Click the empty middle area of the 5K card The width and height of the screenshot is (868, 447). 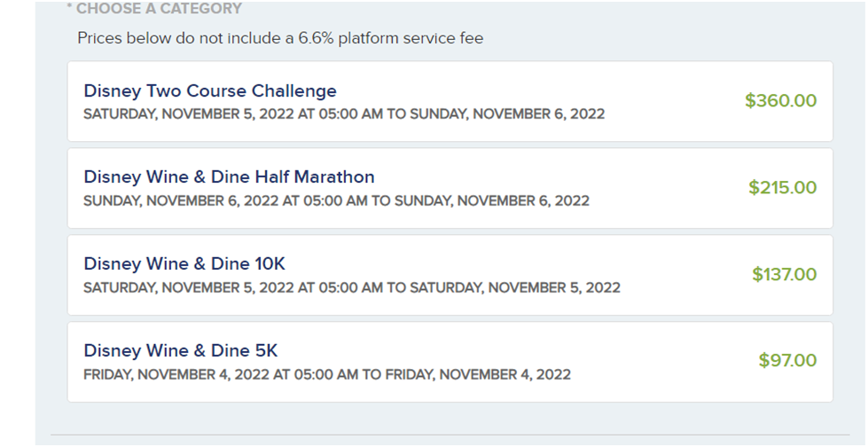pos(656,361)
